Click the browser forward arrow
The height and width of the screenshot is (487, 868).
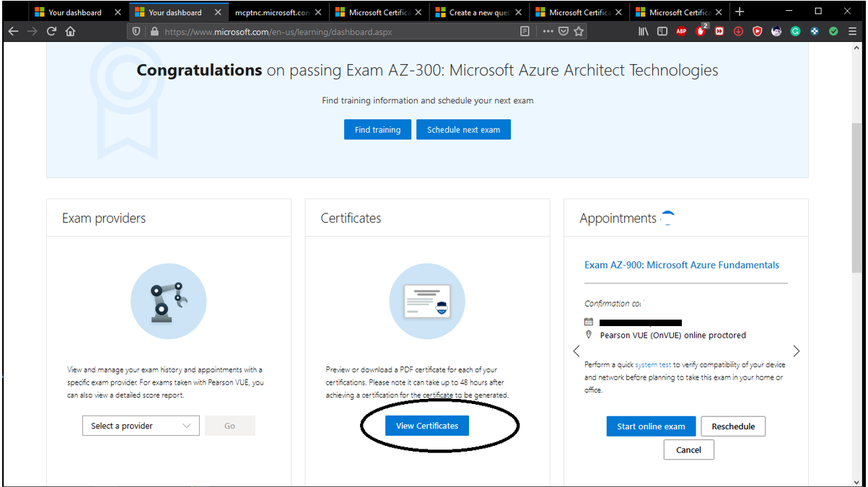pos(32,32)
